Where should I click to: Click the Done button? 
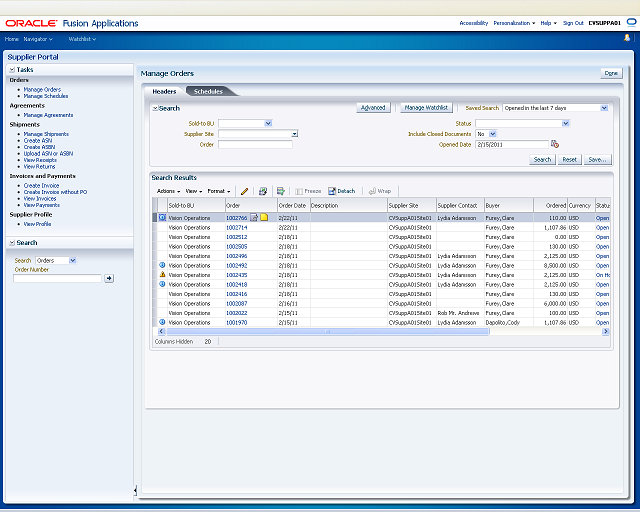click(x=611, y=73)
